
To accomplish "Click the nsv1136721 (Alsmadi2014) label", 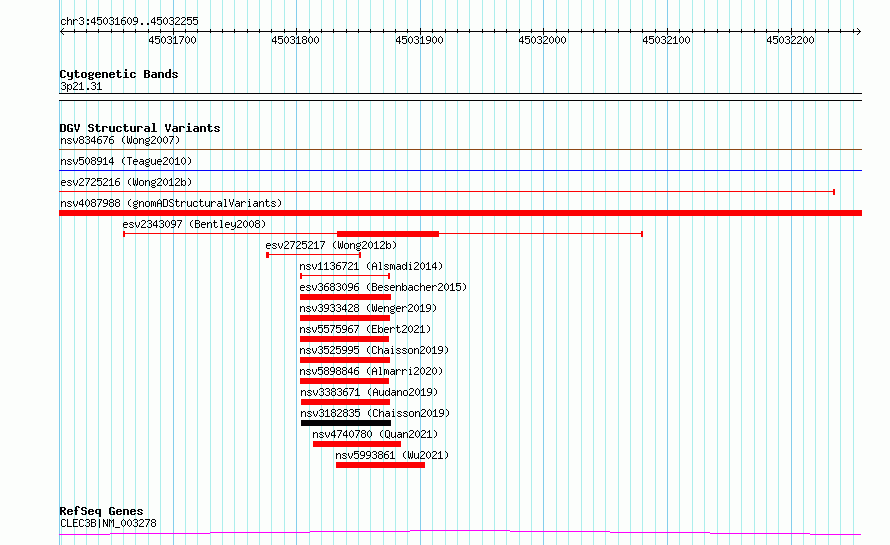I will click(371, 266).
